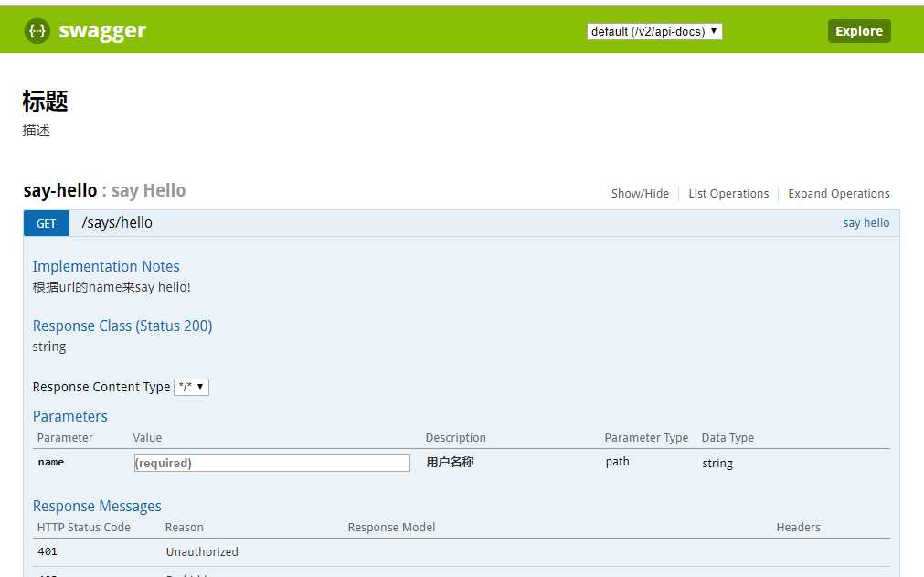Click the GET method badge
The width and height of the screenshot is (924, 577).
pos(47,223)
